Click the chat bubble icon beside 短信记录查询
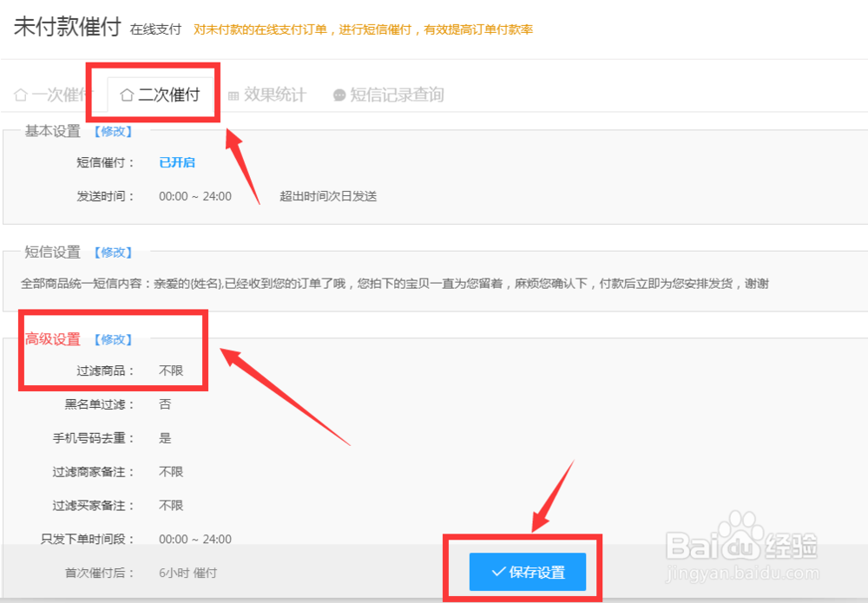This screenshot has height=603, width=868. [x=339, y=95]
